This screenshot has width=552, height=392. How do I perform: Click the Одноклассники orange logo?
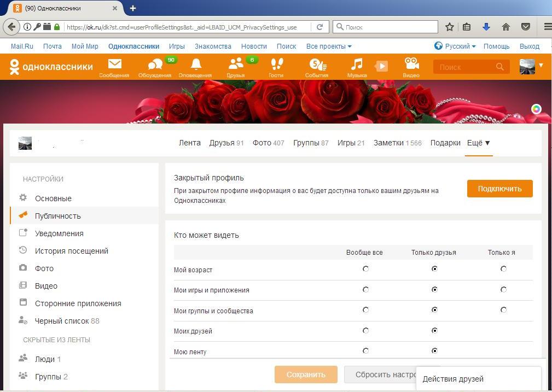[x=51, y=67]
